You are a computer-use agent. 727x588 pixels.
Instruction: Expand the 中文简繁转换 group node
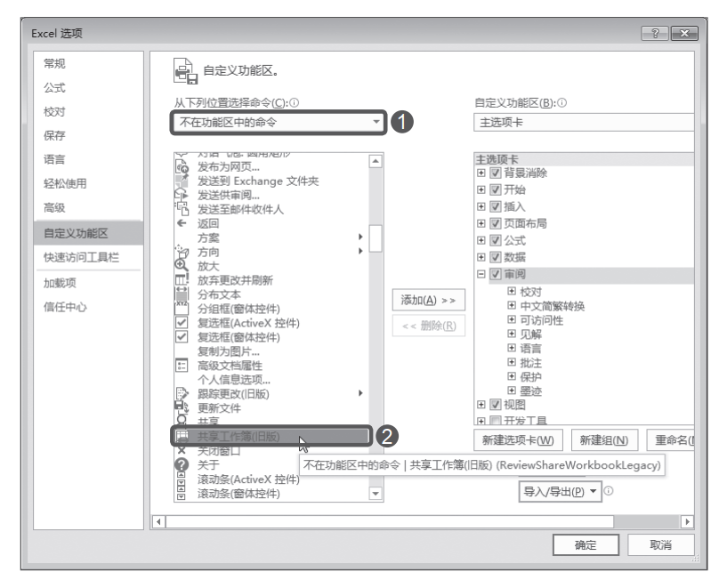click(x=512, y=305)
